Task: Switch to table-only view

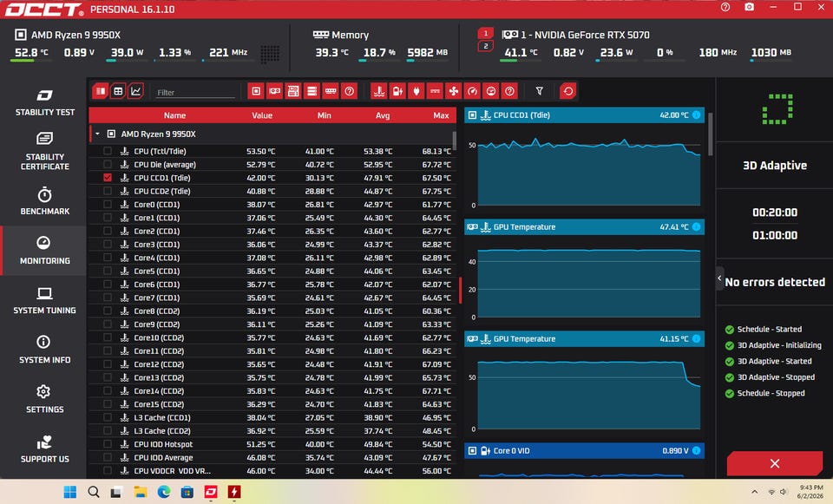Action: [118, 91]
